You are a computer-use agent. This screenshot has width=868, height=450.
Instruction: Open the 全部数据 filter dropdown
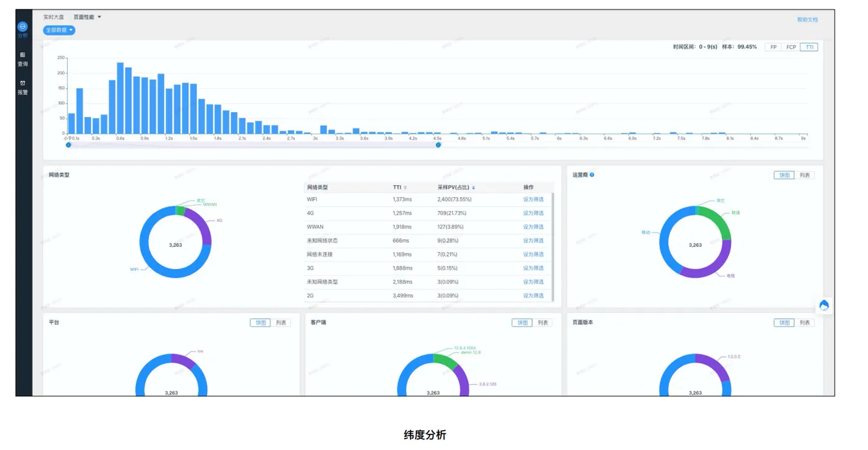[x=59, y=30]
